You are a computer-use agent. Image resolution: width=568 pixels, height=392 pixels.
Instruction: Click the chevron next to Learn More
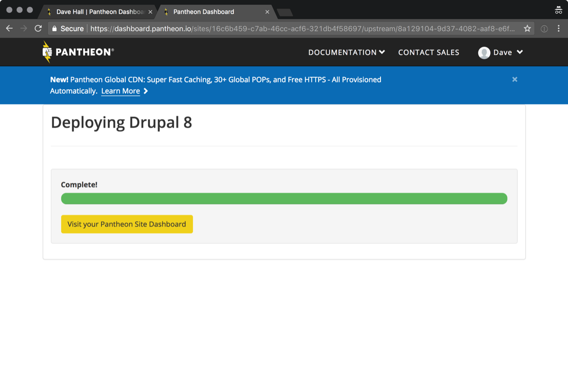[146, 91]
